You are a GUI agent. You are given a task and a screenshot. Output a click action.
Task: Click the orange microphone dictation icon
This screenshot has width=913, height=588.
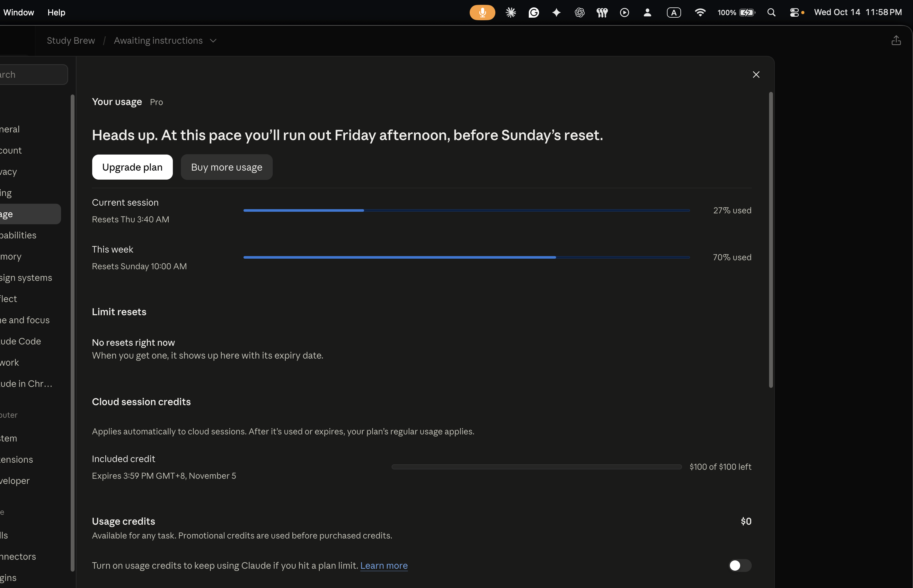point(482,13)
